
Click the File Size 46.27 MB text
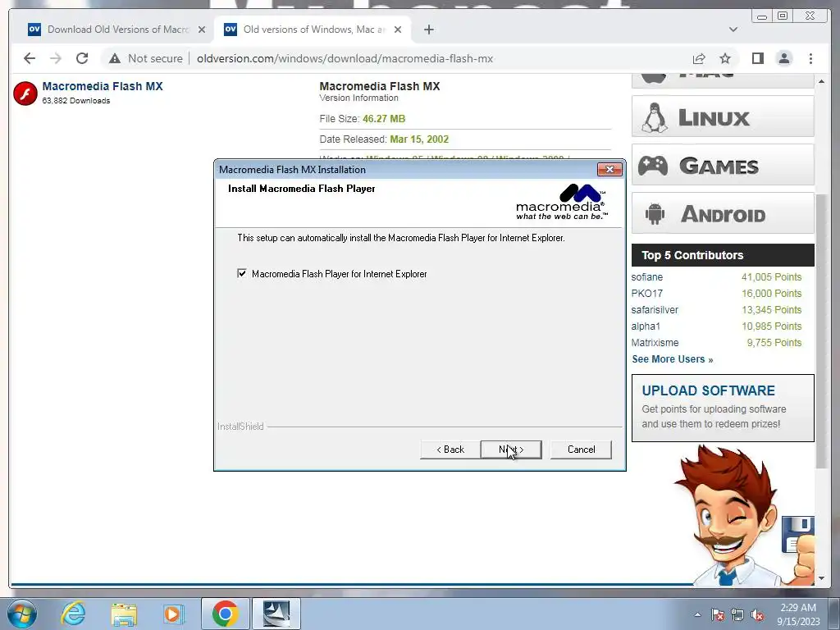(362, 119)
